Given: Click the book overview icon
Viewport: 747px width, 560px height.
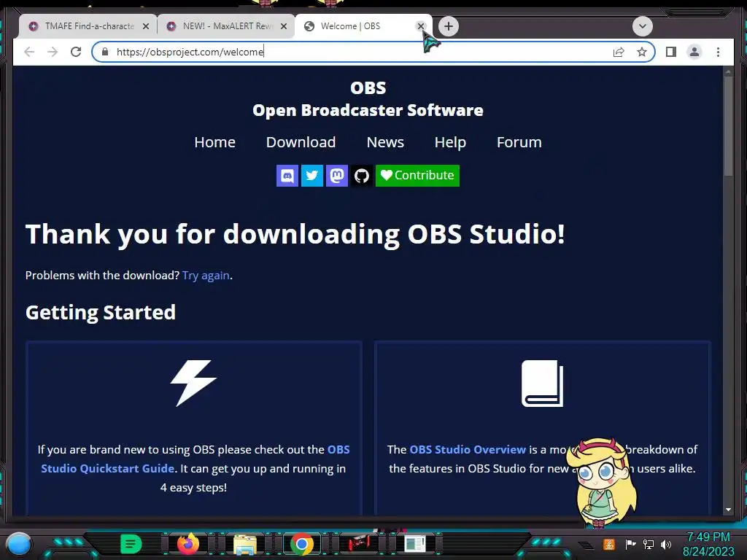Looking at the screenshot, I should pyautogui.click(x=542, y=384).
